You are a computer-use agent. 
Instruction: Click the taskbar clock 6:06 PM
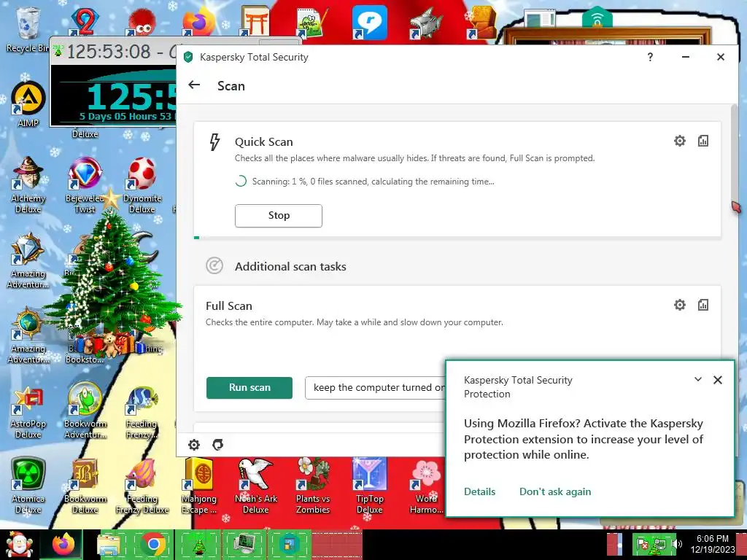point(712,544)
